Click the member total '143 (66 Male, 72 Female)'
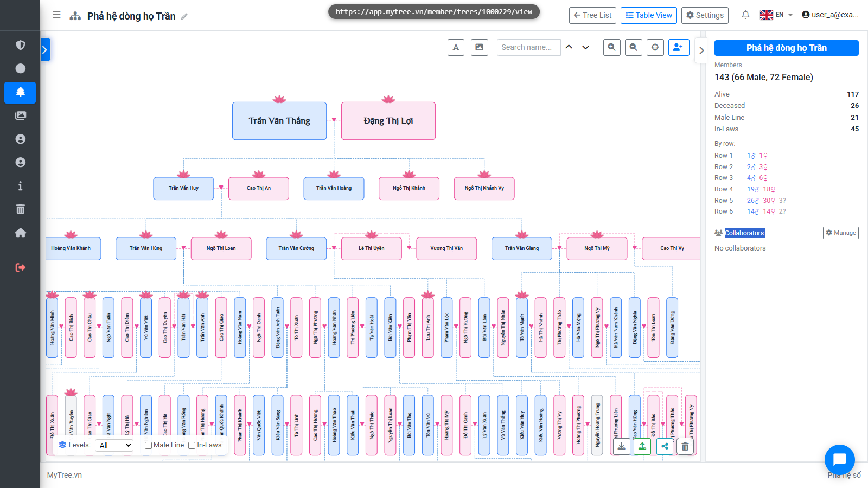Image resolution: width=868 pixels, height=488 pixels. click(x=764, y=78)
